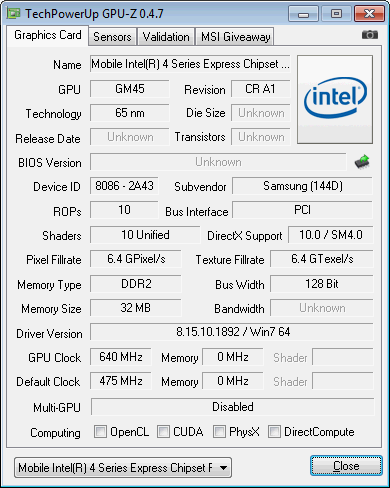Click the camera screenshot icon
390x488 pixels.
tap(370, 35)
